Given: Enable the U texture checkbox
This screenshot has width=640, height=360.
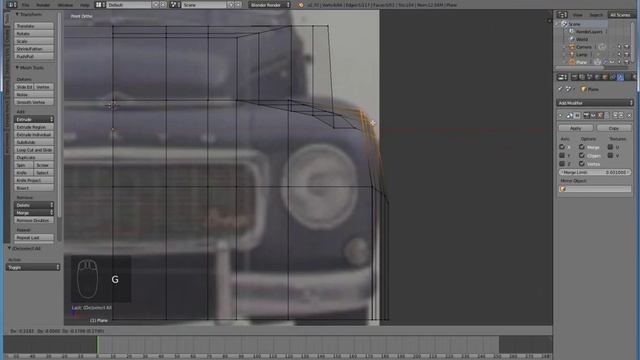Looking at the screenshot, I should 610,147.
